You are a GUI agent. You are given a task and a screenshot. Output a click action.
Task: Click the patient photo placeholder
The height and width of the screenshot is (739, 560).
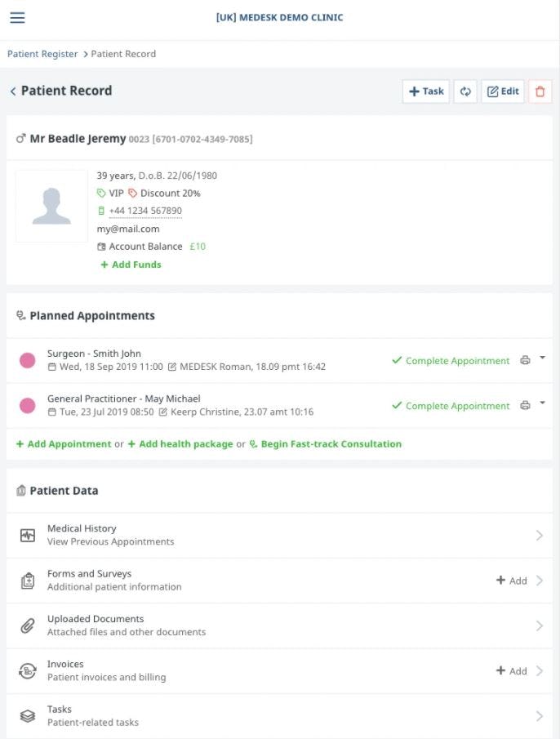(51, 206)
